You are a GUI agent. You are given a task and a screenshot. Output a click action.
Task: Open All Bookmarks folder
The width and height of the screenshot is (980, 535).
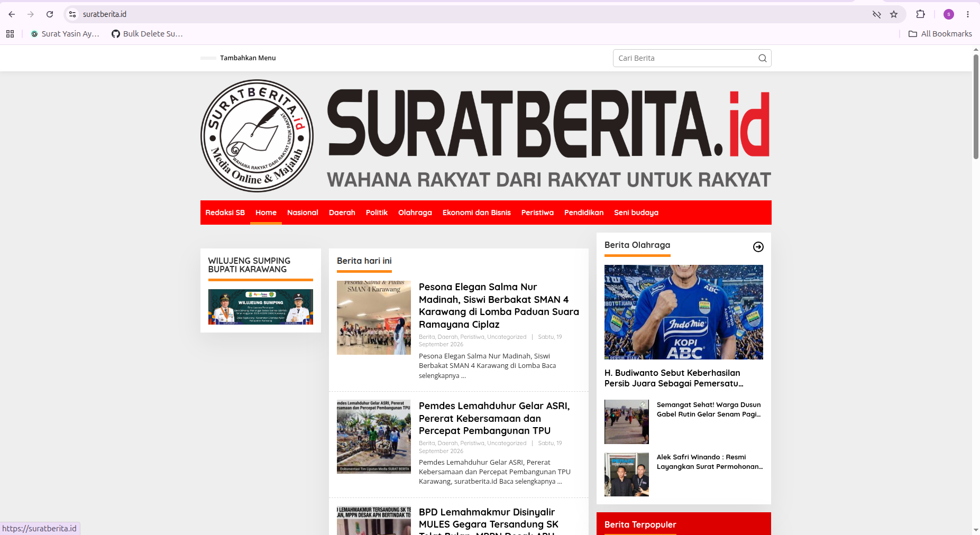tap(940, 34)
